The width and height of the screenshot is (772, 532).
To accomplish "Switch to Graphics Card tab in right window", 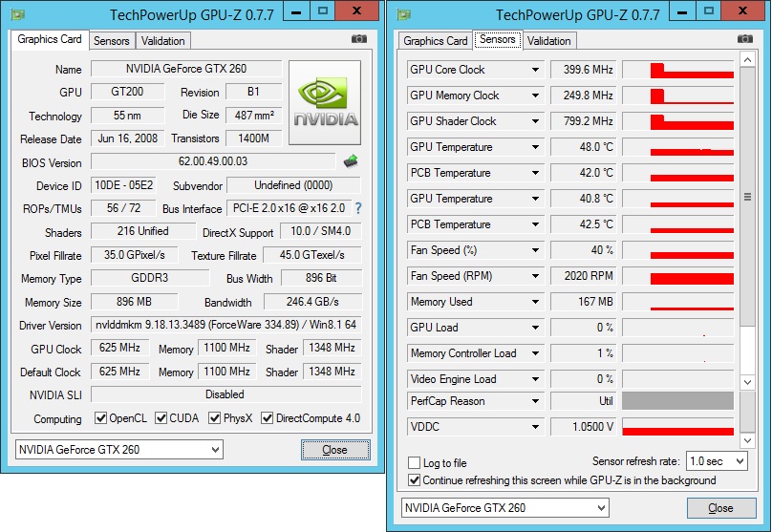I will tap(436, 41).
